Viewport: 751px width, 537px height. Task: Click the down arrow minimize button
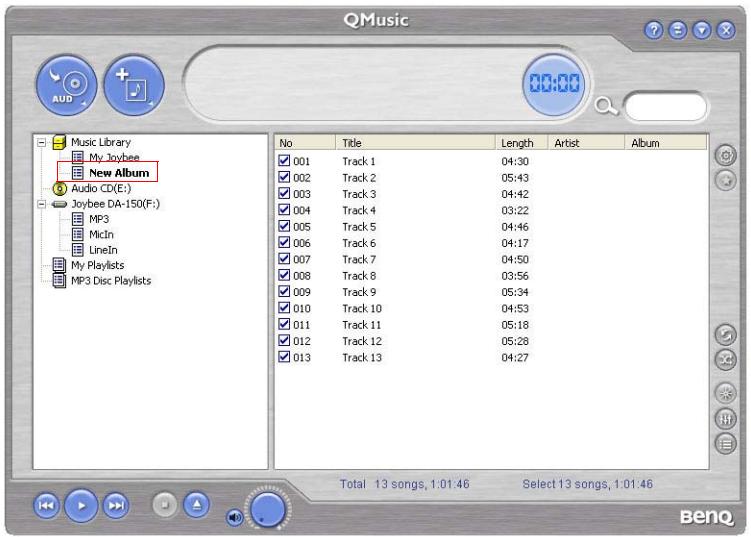702,30
